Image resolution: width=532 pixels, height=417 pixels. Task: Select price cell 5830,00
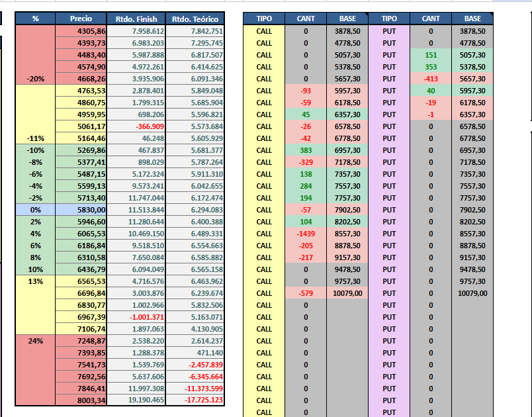[81, 210]
